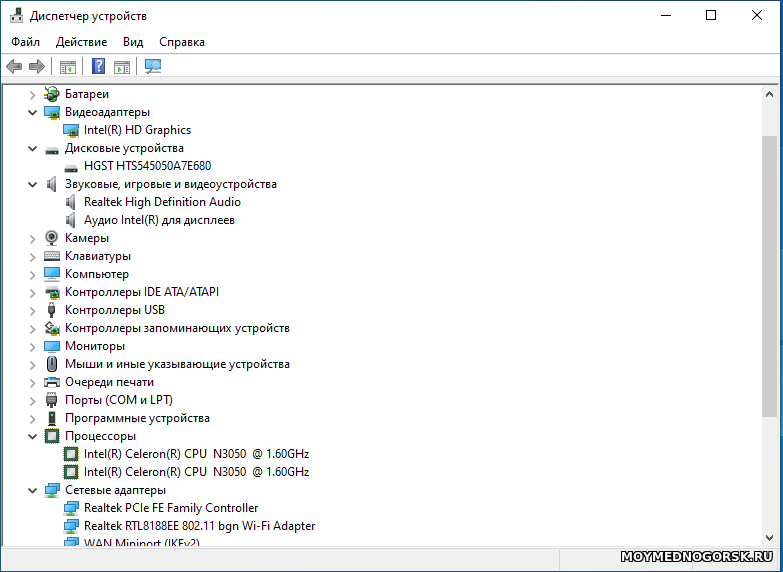783x572 pixels.
Task: Minimize the Диспетчер устройств window
Action: click(666, 15)
